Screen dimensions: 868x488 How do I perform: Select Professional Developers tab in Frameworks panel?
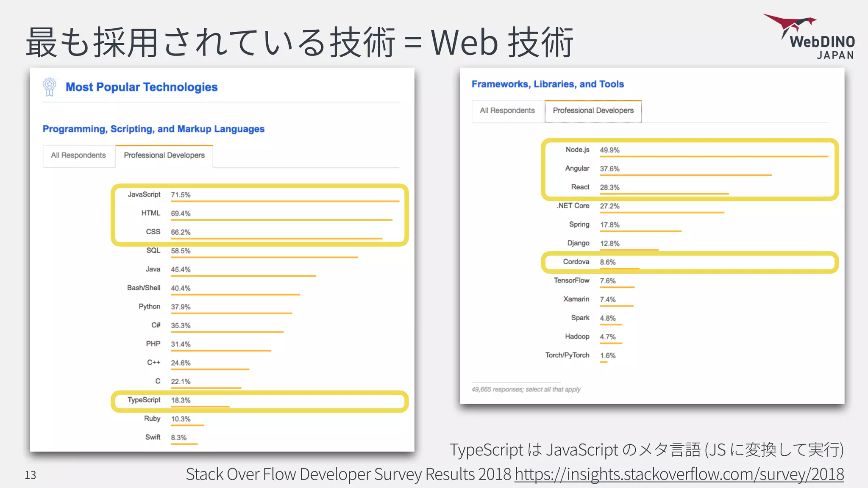click(593, 111)
